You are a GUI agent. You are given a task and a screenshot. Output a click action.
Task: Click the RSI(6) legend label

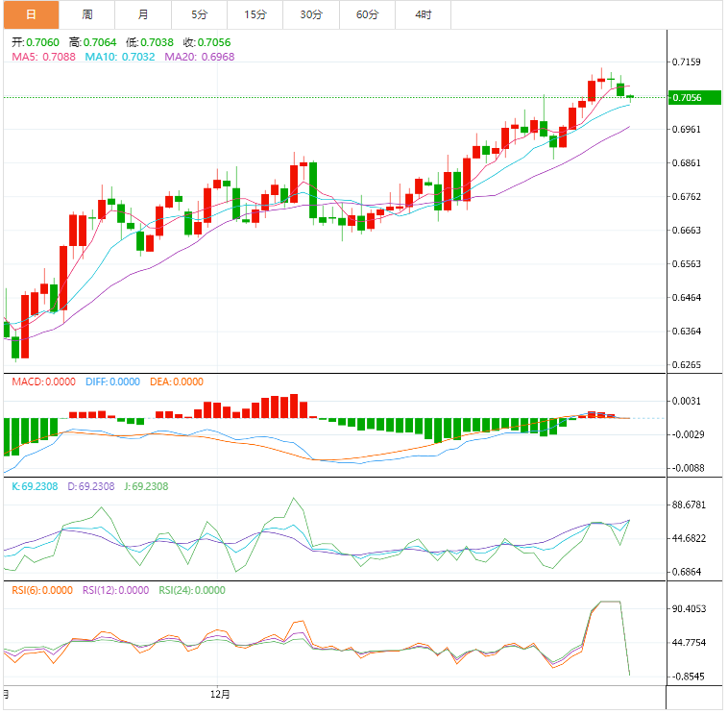point(43,590)
